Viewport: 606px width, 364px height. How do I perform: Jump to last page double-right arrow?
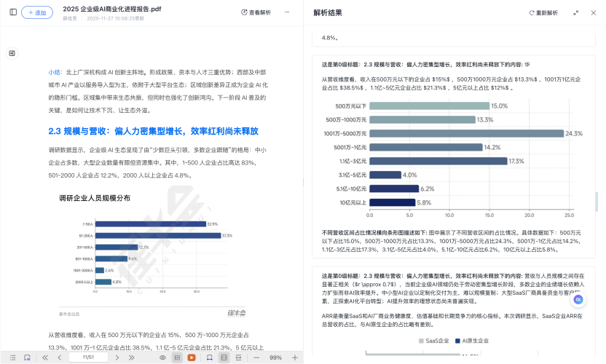coord(131,357)
